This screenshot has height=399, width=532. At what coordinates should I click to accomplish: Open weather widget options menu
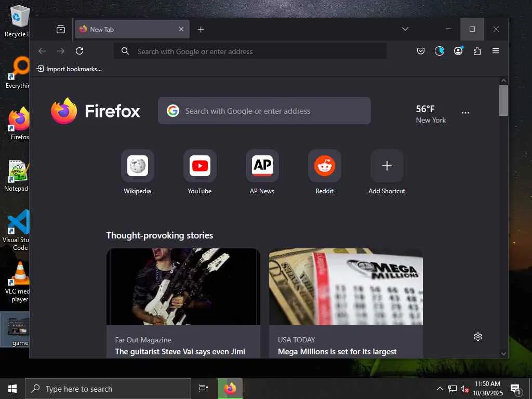[x=465, y=113]
